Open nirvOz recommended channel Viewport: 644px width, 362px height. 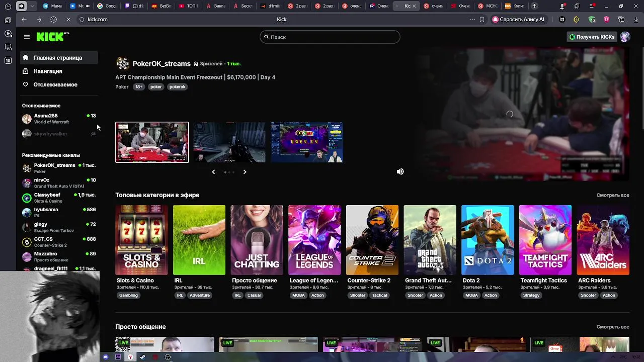[59, 183]
